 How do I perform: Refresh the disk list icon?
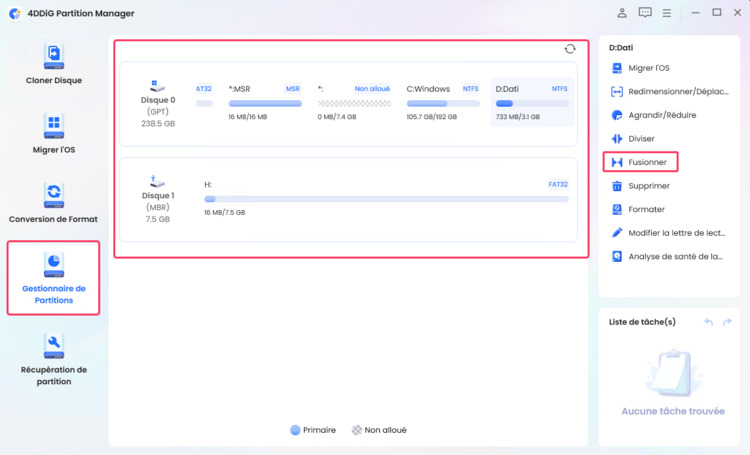coord(570,49)
